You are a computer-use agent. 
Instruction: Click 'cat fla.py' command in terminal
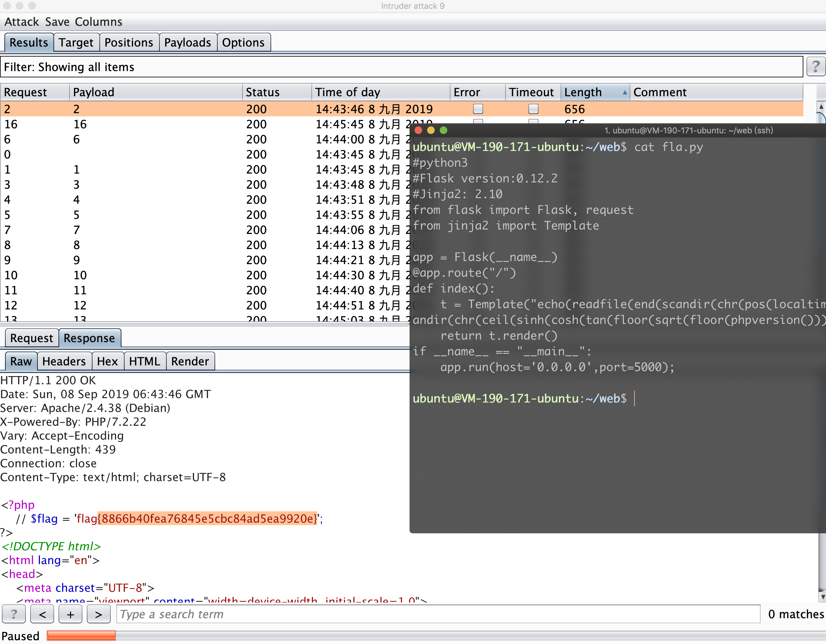pos(668,147)
